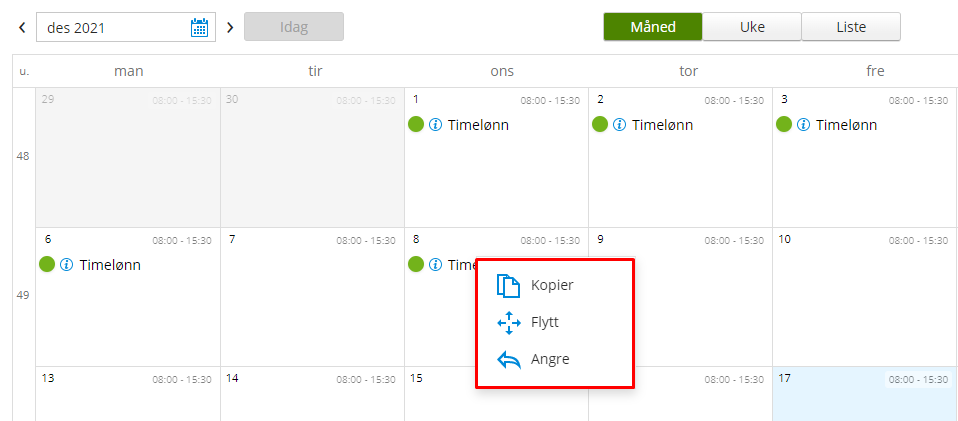Click the info icon on December 3 Timelønn

[803, 125]
